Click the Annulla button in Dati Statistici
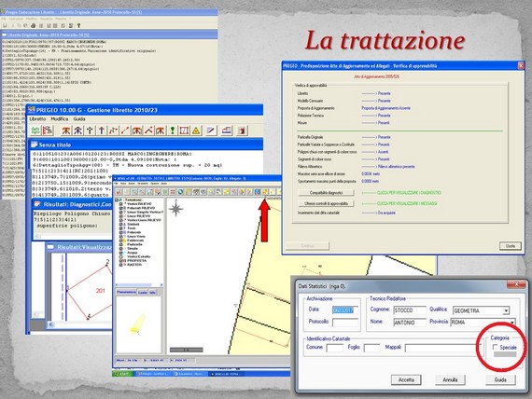 (450, 379)
